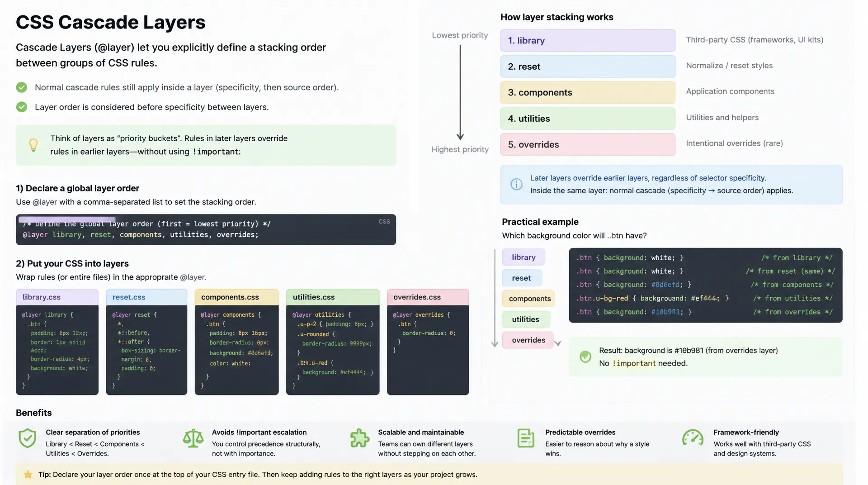Click the 'Practical example' heading
The image size is (868, 485).
click(540, 222)
